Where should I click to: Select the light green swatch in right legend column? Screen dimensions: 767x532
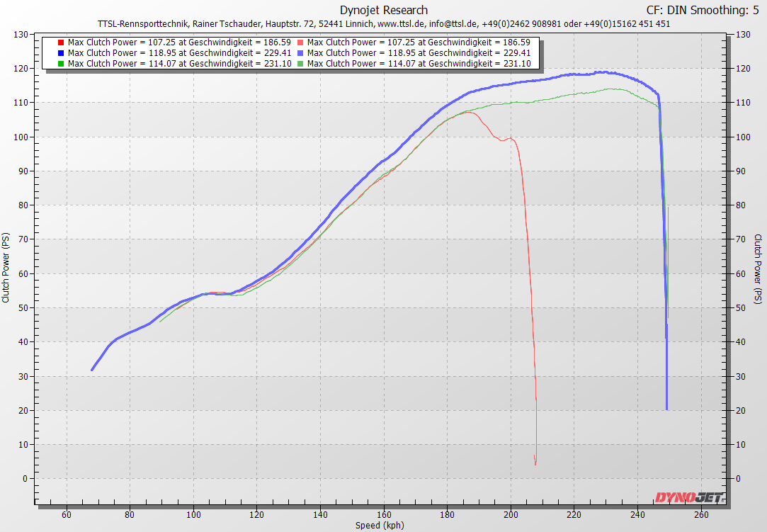(300, 64)
